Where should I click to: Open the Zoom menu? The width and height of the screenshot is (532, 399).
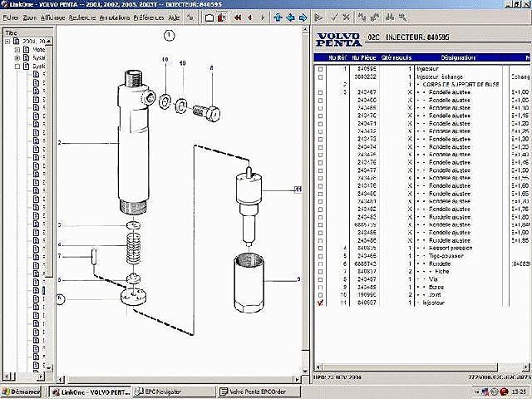(30, 17)
